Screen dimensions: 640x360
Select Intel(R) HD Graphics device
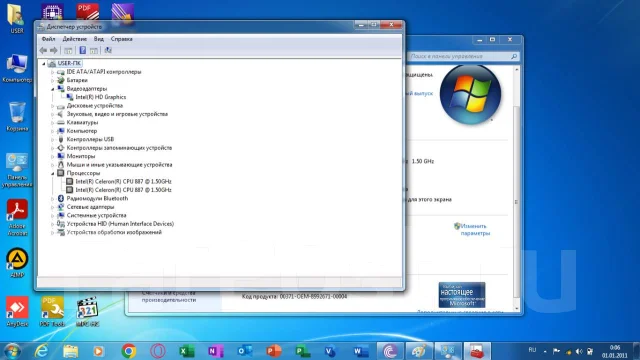pos(100,97)
